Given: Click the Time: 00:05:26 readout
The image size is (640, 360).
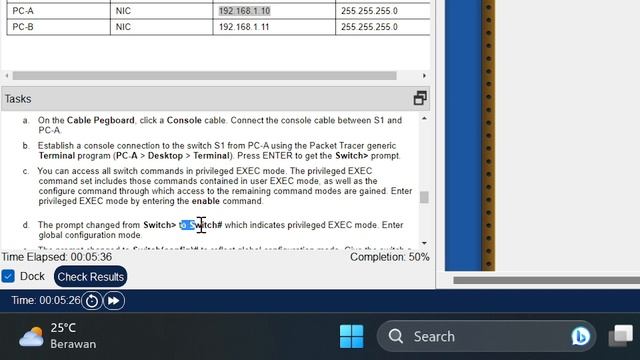Looking at the screenshot, I should click(46, 301).
